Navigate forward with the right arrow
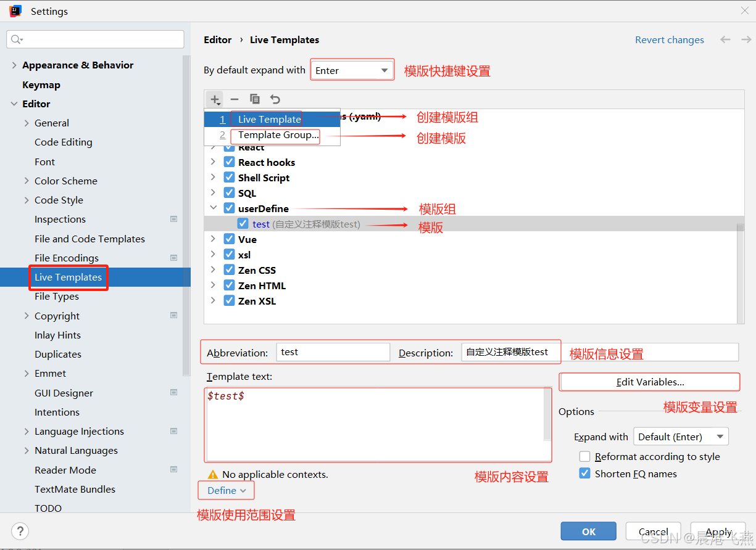The image size is (756, 550). point(746,39)
